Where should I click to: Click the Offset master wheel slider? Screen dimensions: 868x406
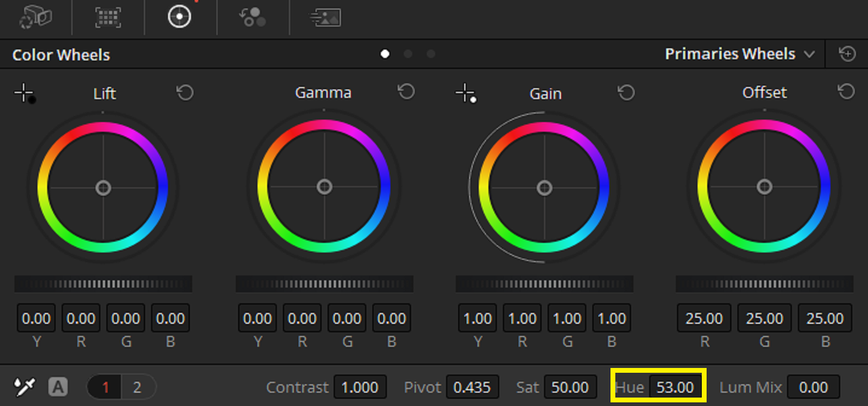pyautogui.click(x=765, y=284)
